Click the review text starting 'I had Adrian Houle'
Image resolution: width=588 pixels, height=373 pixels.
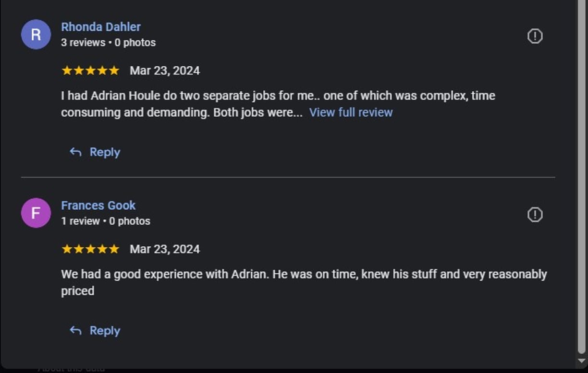click(278, 104)
